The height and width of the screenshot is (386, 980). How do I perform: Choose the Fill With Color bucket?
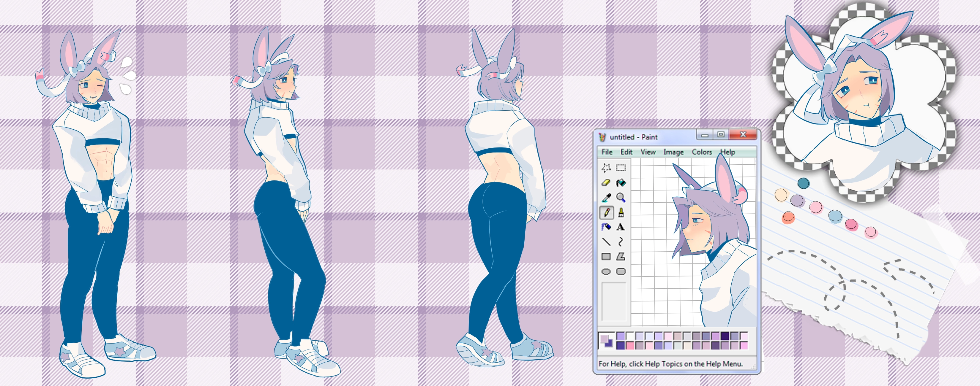click(621, 183)
